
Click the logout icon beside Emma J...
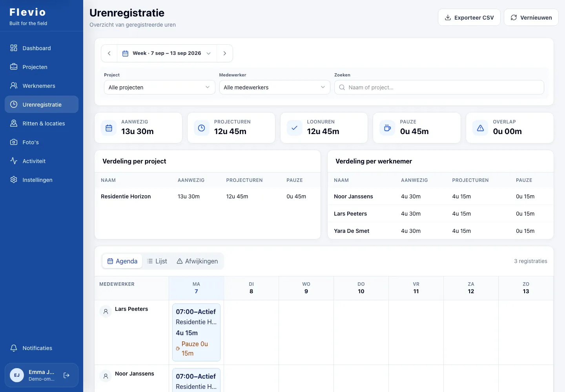(67, 375)
